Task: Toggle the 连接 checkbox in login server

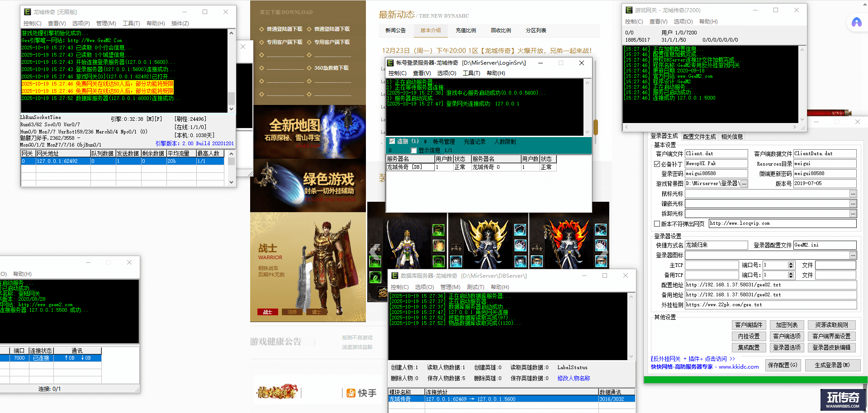Action: [x=392, y=141]
